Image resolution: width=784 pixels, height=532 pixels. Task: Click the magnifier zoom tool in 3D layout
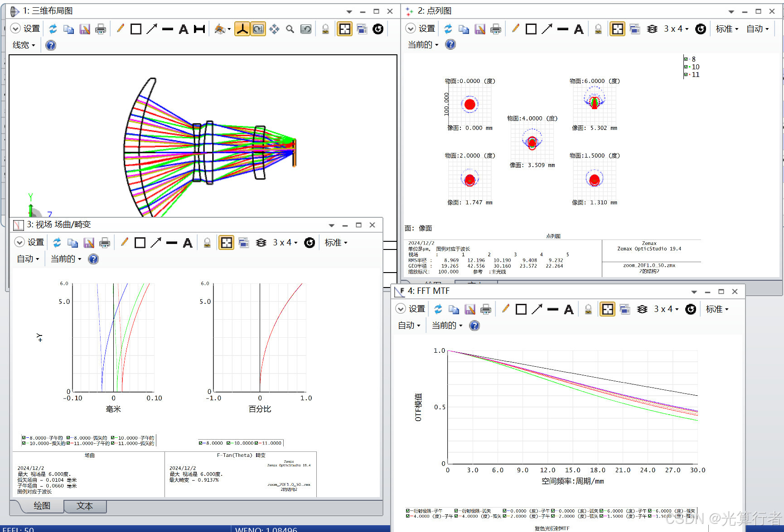click(x=290, y=29)
